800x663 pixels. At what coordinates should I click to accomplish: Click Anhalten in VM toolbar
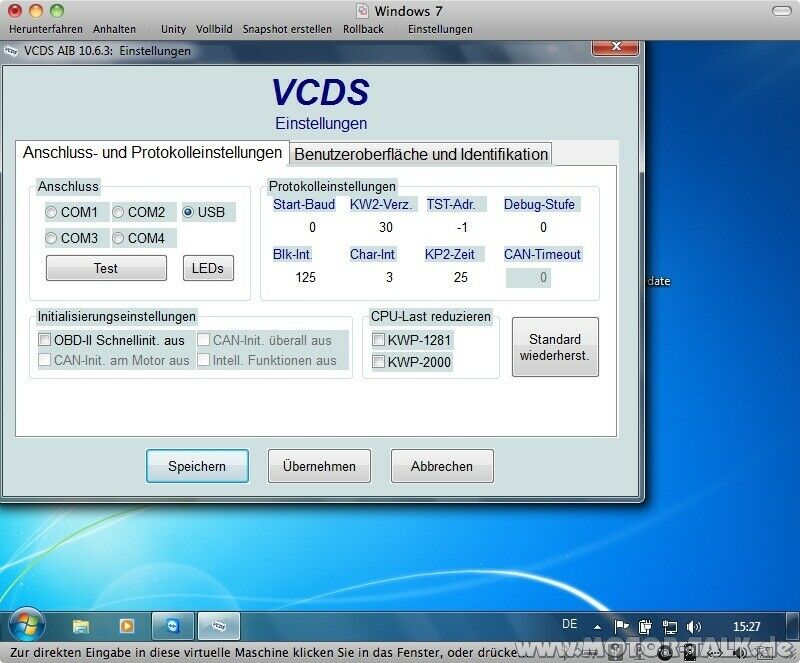pyautogui.click(x=114, y=29)
